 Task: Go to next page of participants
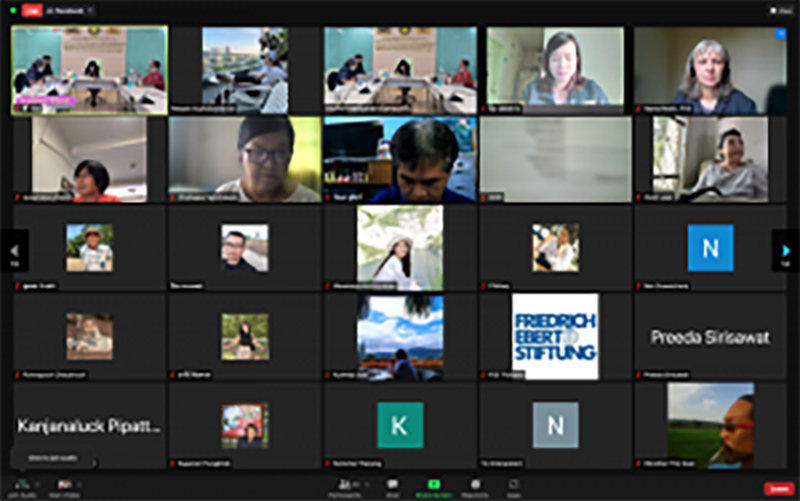(x=786, y=251)
